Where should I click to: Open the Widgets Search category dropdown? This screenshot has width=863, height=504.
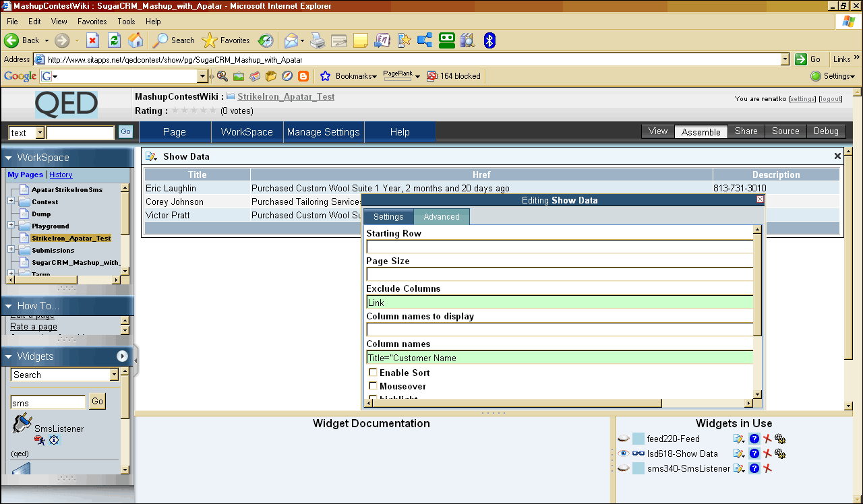tap(114, 375)
